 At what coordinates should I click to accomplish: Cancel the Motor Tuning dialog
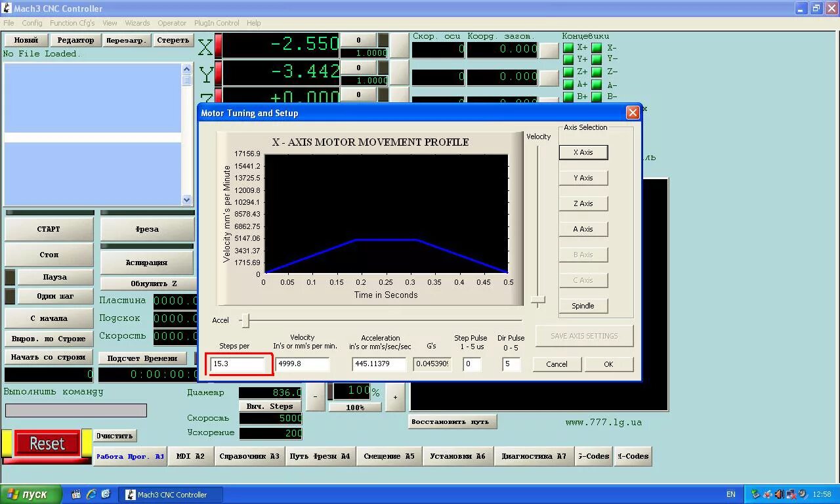click(556, 364)
